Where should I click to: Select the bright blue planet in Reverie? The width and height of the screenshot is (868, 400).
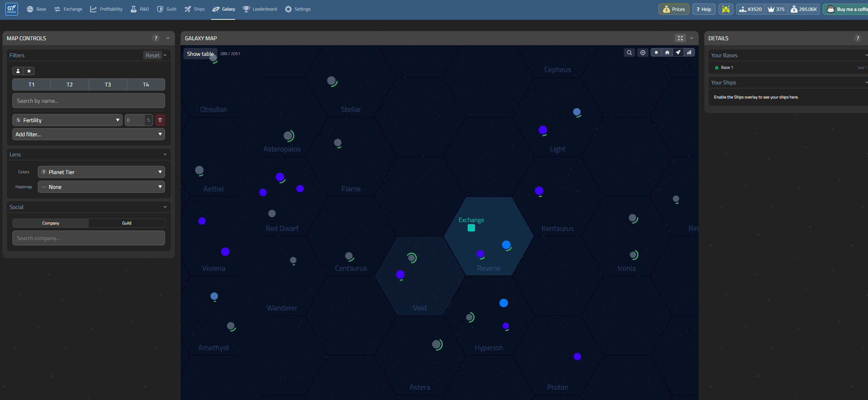(506, 245)
